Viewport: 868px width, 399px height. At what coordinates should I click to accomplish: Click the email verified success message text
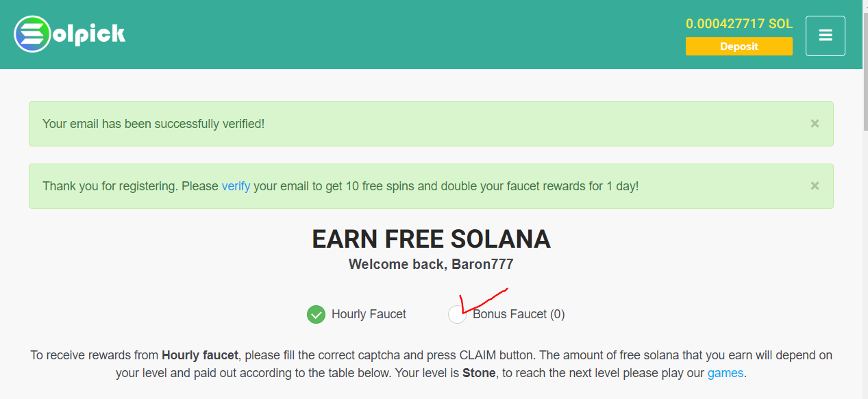coord(153,124)
